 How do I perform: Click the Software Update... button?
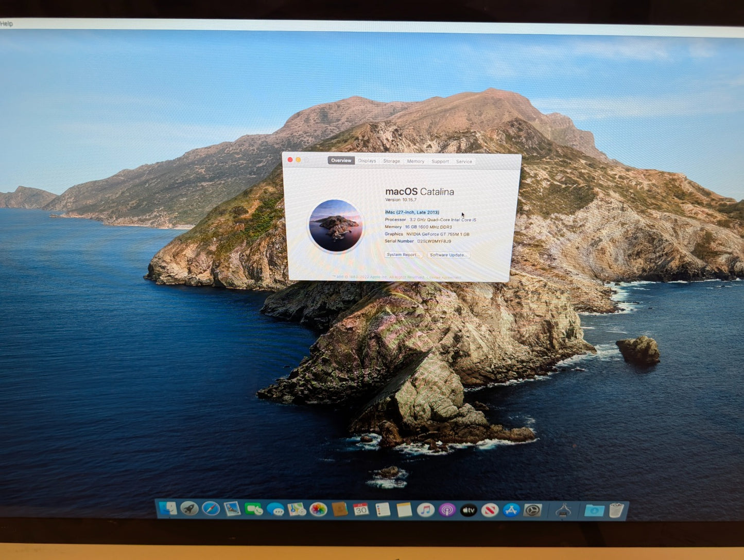coord(448,255)
